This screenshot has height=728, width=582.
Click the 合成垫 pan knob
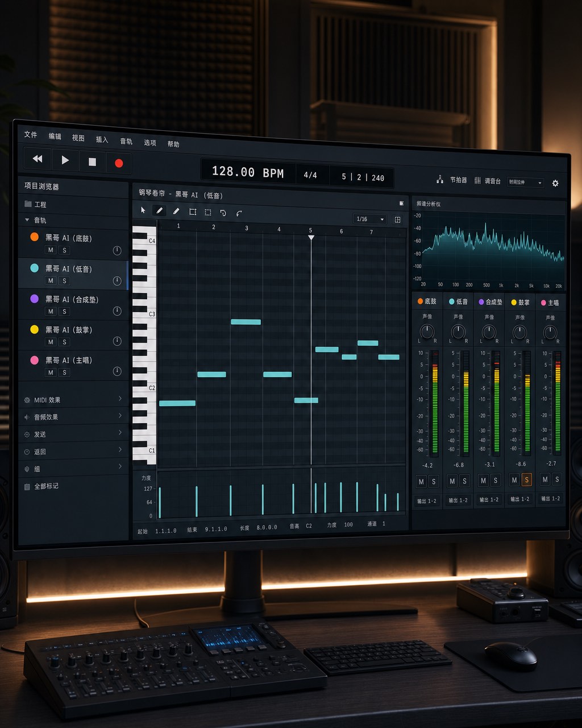pyautogui.click(x=489, y=332)
